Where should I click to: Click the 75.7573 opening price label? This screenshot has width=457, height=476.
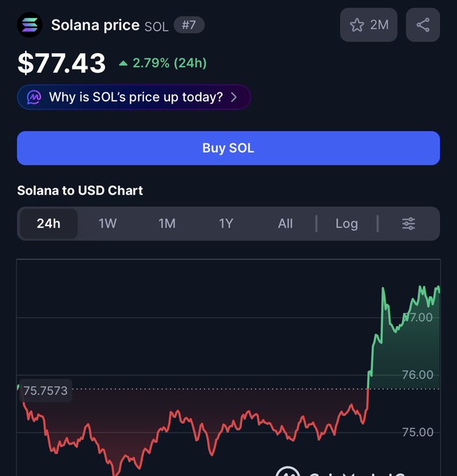pyautogui.click(x=45, y=391)
